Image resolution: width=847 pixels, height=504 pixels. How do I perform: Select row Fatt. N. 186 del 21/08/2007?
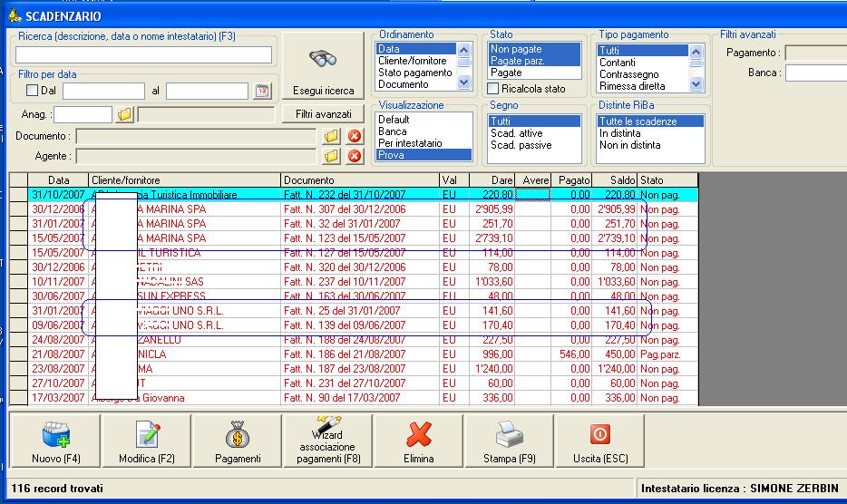pos(354,354)
